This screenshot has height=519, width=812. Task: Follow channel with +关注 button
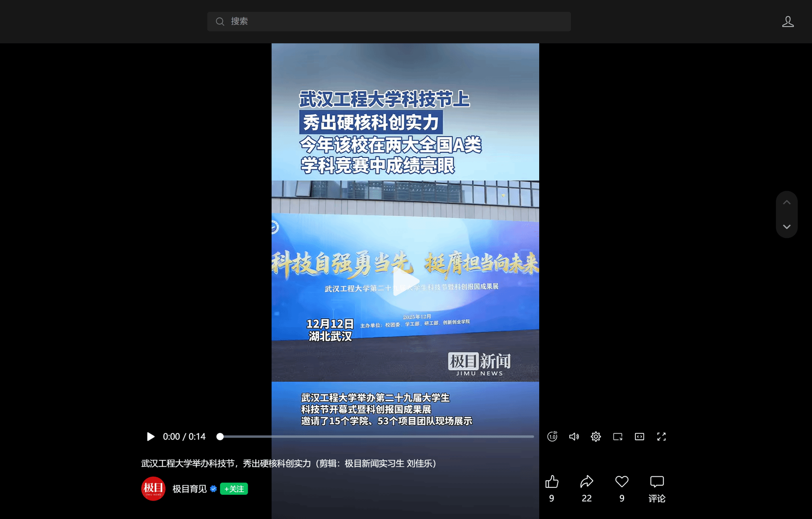point(234,489)
